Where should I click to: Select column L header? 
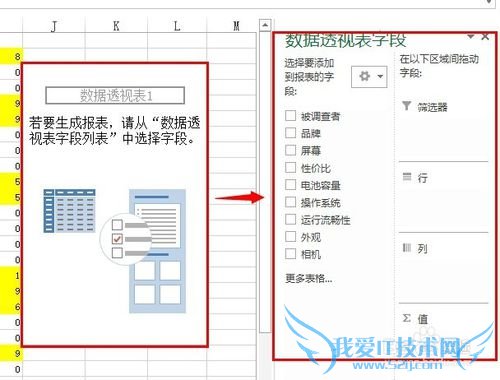coord(177,26)
